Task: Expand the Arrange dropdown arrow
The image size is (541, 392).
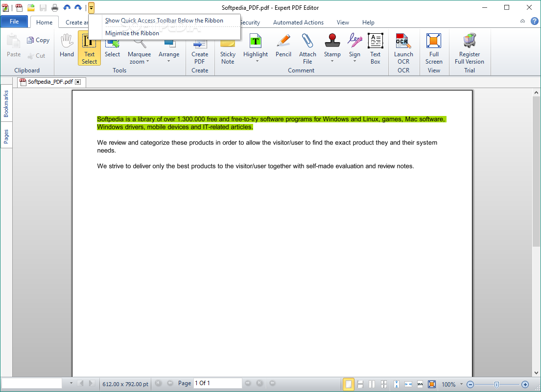Action: [169, 61]
